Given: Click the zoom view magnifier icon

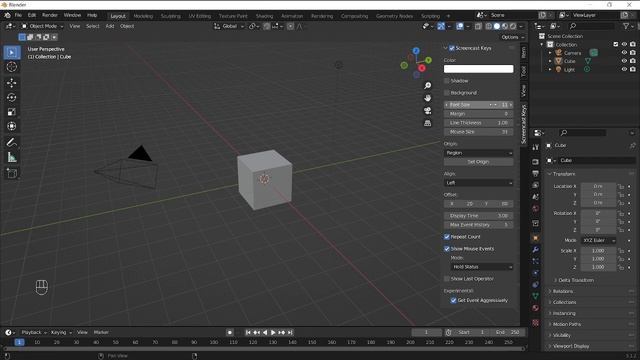Looking at the screenshot, I should [427, 86].
